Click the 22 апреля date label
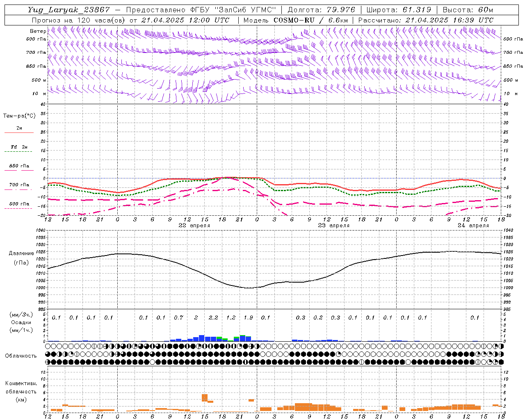 point(194,226)
